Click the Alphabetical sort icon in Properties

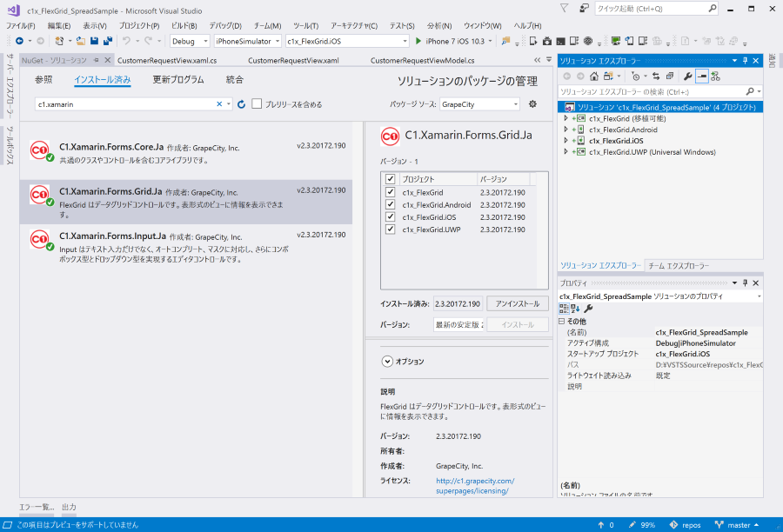click(575, 309)
